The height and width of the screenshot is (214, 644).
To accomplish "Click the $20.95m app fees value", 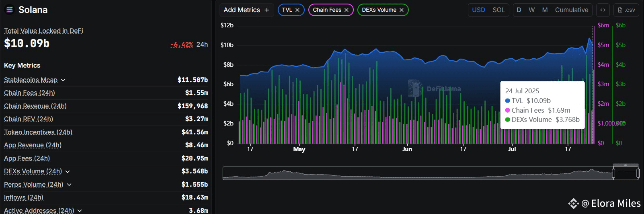I will 195,158.
